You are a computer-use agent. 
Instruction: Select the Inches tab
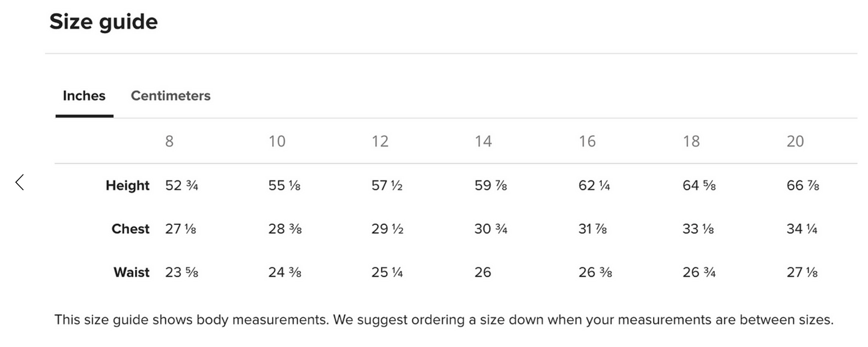pyautogui.click(x=84, y=96)
